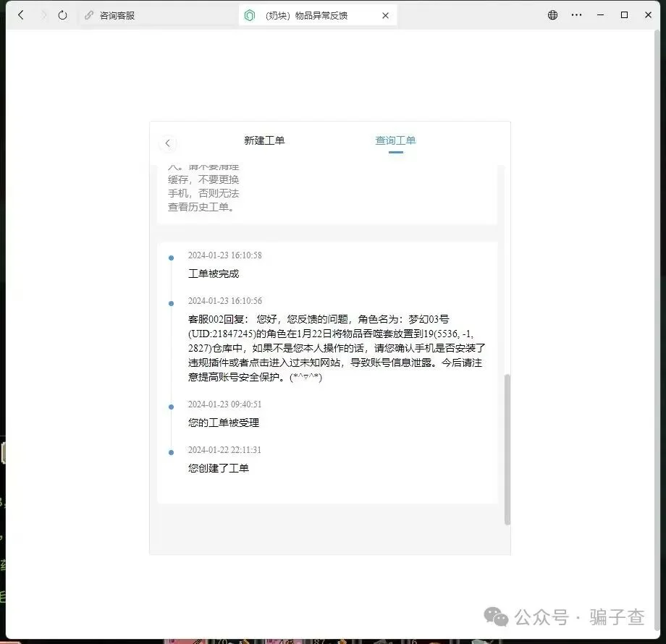Switch to 新建工单 tab
The image size is (666, 644).
point(264,140)
